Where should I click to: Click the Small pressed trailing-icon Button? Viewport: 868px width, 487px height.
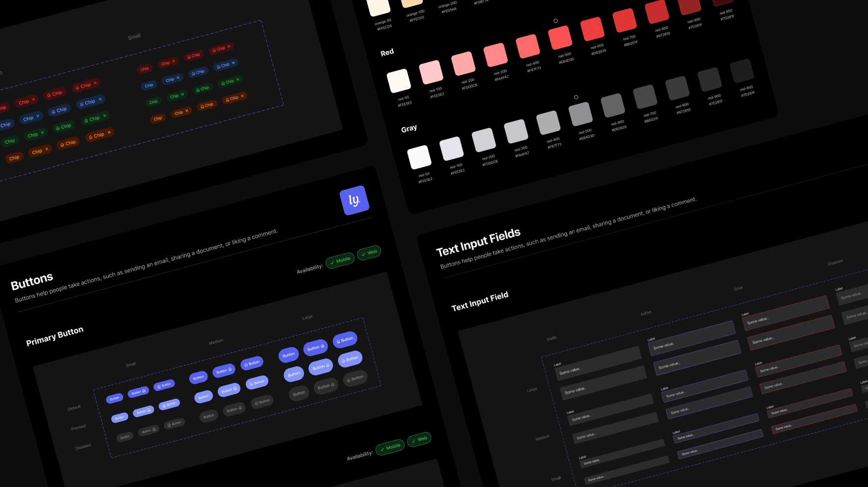(x=143, y=411)
